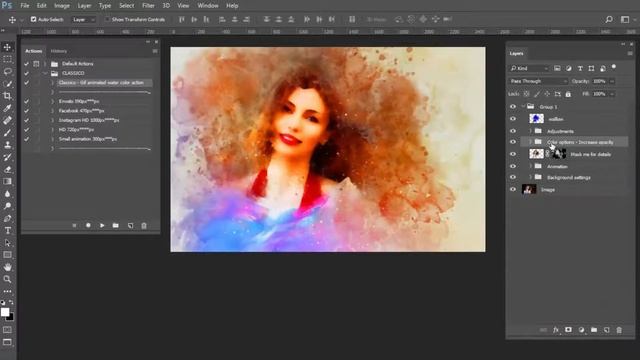
Task: Collapse the Group 1 layer group
Action: [x=523, y=107]
